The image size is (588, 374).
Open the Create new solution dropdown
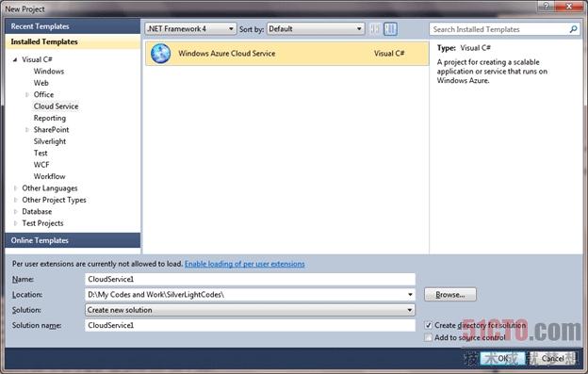point(250,310)
